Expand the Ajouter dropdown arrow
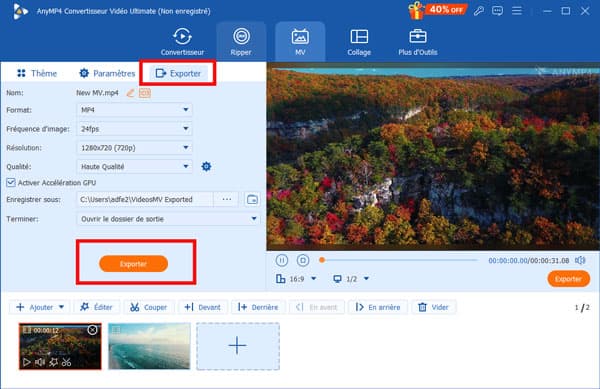This screenshot has width=600, height=389. [62, 307]
